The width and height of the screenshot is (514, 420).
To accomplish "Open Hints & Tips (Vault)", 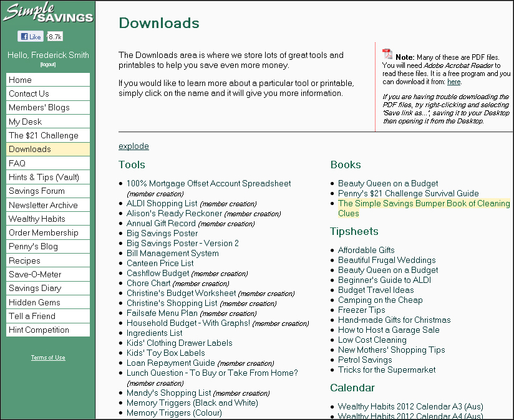I will [48, 177].
